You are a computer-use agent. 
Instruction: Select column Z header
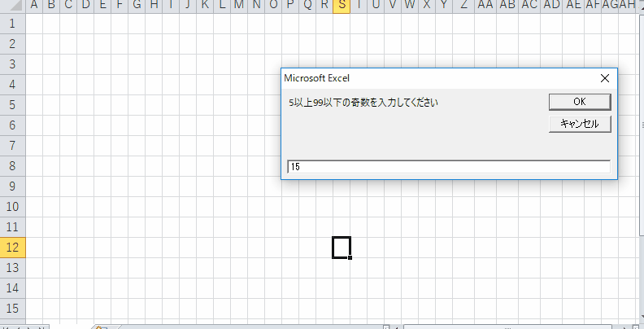click(x=463, y=7)
